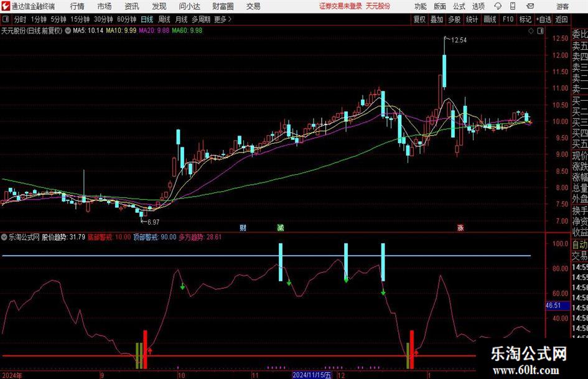Click the 财 marker below the chart
Screen dimensions: 588x379
243,228
